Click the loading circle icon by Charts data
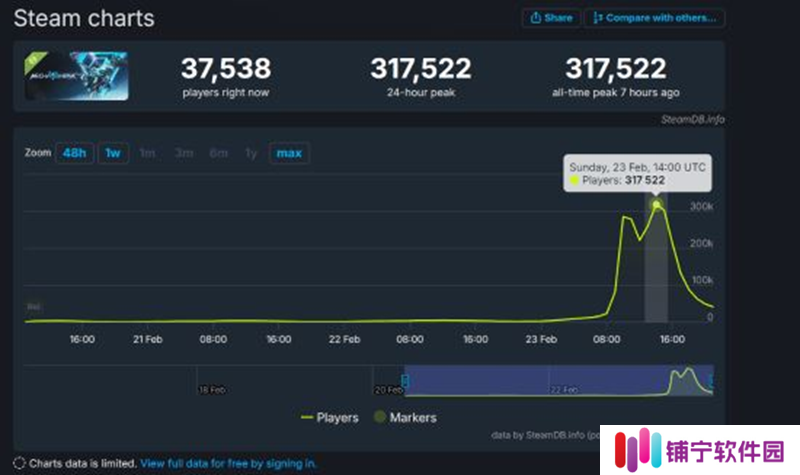 [x=19, y=463]
